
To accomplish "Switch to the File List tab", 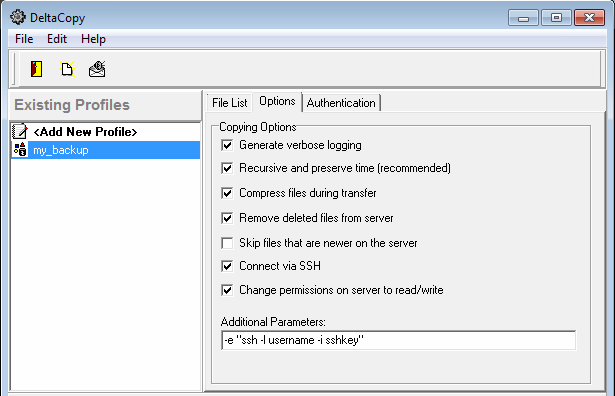I will click(x=229, y=103).
